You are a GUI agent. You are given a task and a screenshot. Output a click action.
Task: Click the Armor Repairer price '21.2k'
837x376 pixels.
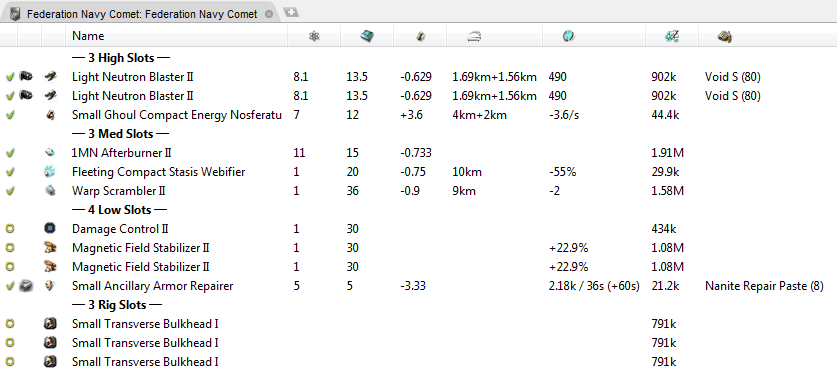pos(665,286)
